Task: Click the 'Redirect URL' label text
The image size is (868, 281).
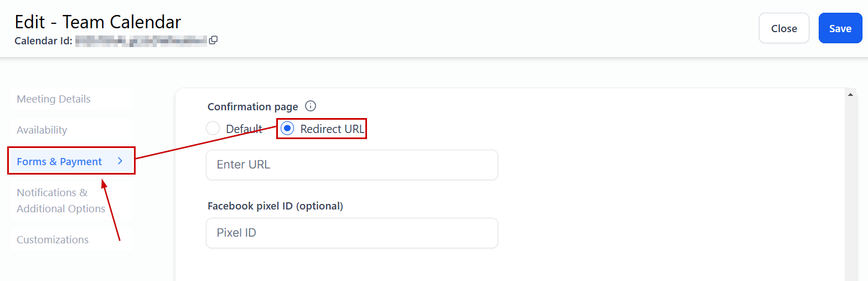Action: (x=332, y=129)
